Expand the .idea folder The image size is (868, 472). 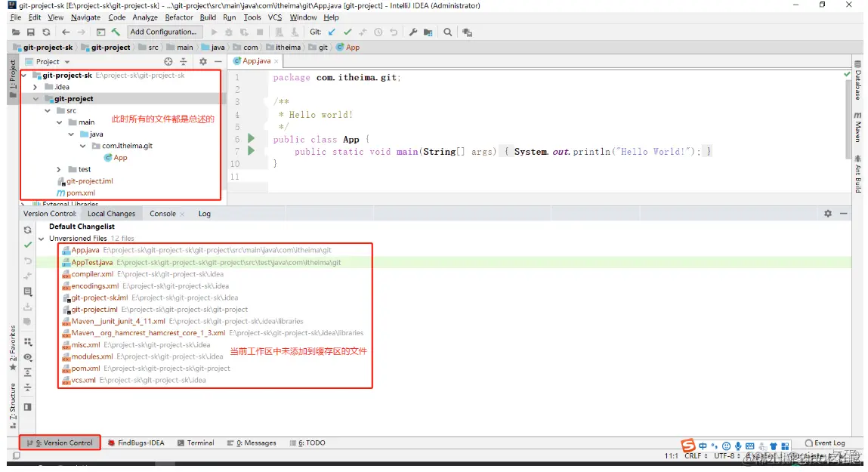point(36,87)
